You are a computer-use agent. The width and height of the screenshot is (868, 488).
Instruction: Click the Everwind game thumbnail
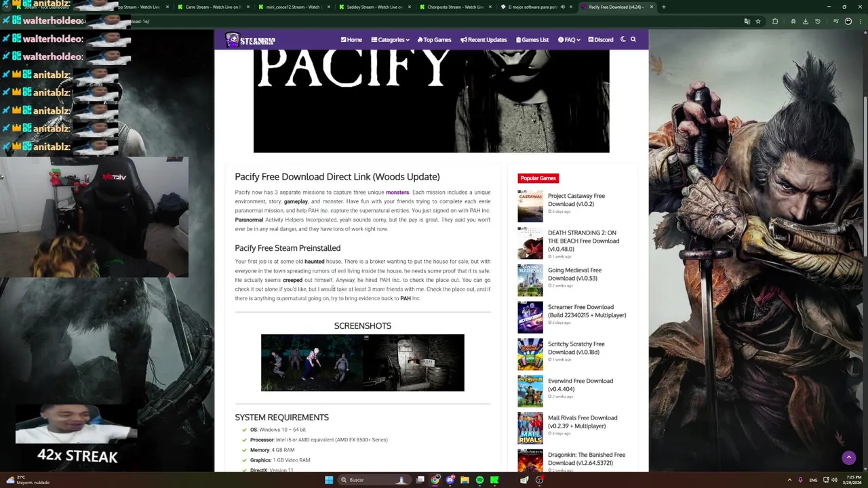point(530,391)
